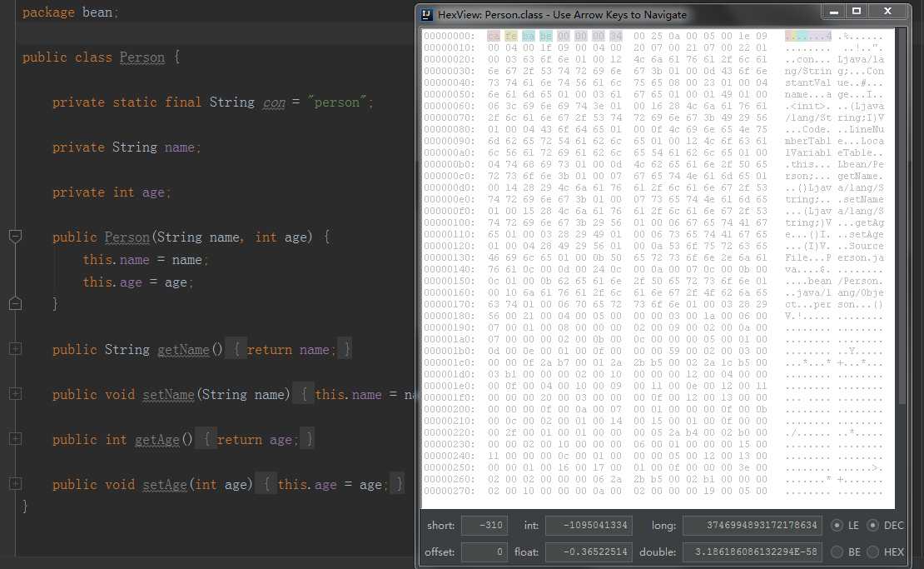This screenshot has width=924, height=569.
Task: Click 'package bean;' line in editor
Action: [70, 12]
